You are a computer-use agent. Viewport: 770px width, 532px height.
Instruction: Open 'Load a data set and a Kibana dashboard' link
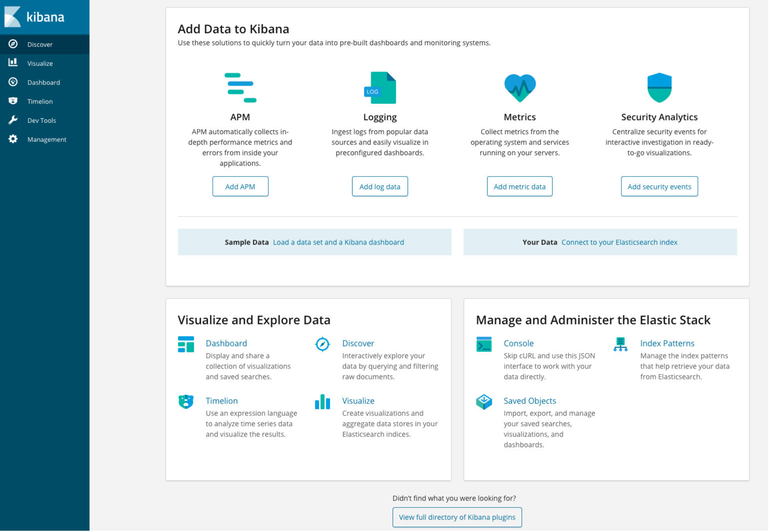[339, 242]
